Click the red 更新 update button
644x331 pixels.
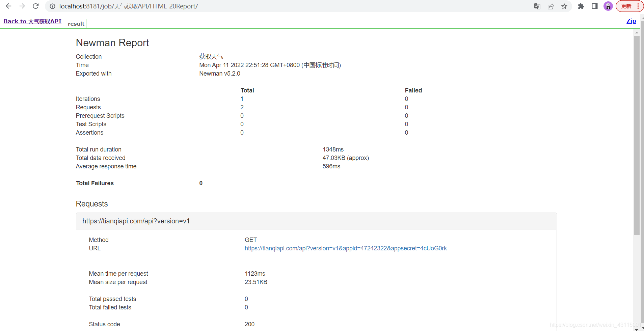pyautogui.click(x=630, y=6)
